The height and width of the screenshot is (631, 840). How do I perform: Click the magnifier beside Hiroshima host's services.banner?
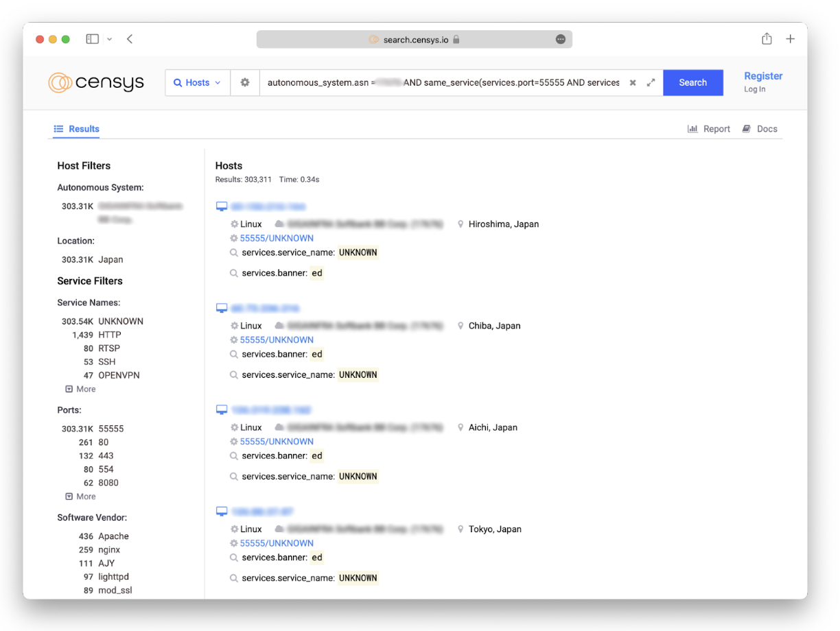(x=234, y=273)
